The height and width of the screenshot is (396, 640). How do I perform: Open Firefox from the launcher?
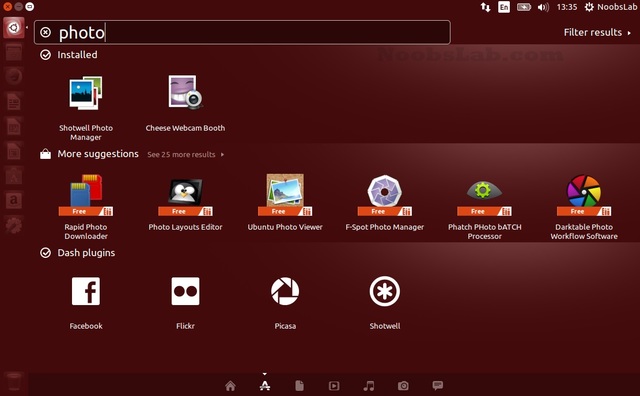[13, 76]
